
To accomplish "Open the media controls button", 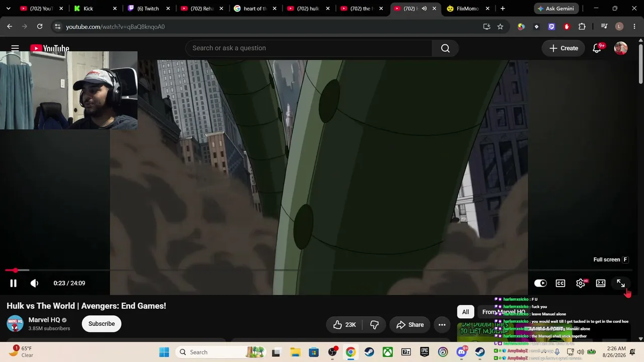I will [604, 27].
